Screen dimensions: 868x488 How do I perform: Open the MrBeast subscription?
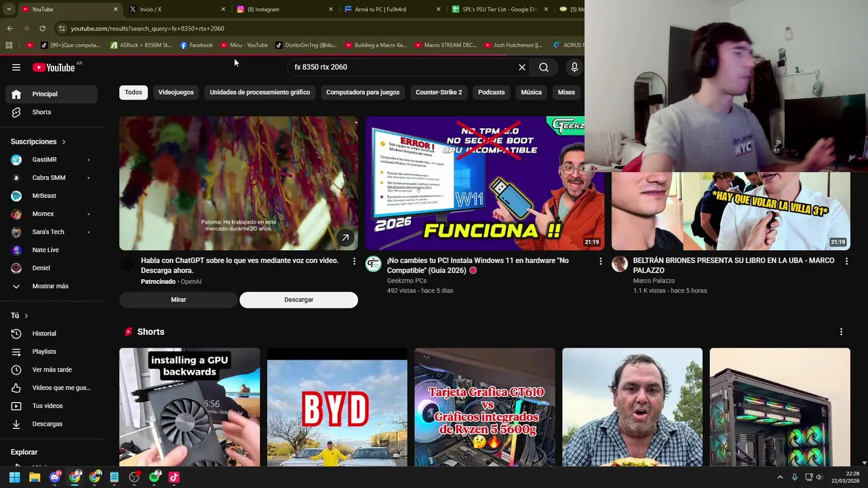pos(52,196)
